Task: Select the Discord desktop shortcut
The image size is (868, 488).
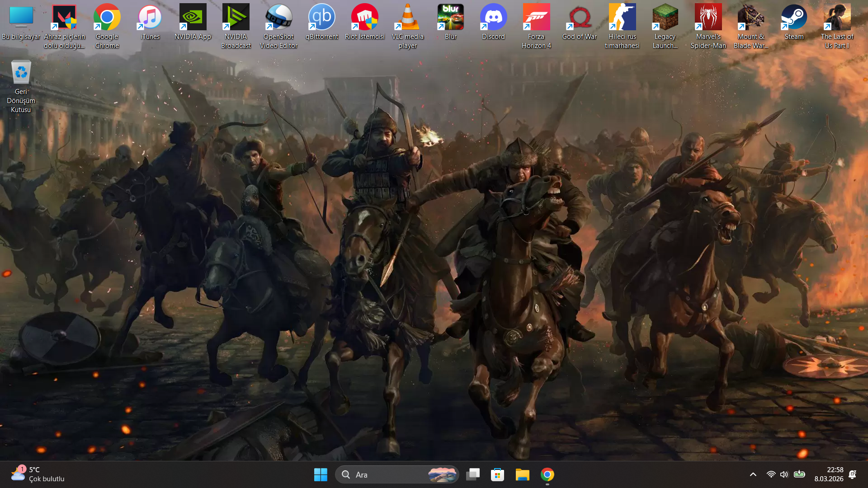Action: coord(493,23)
